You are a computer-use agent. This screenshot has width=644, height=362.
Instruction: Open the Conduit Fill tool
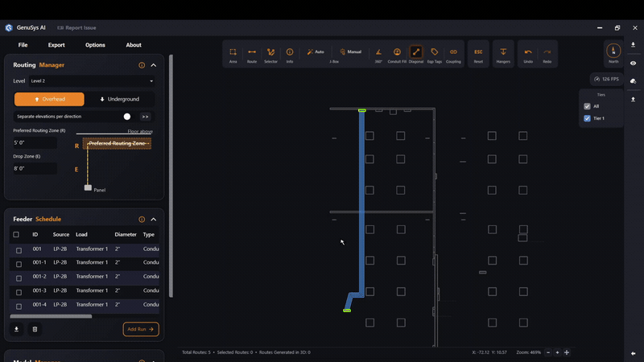(x=397, y=55)
